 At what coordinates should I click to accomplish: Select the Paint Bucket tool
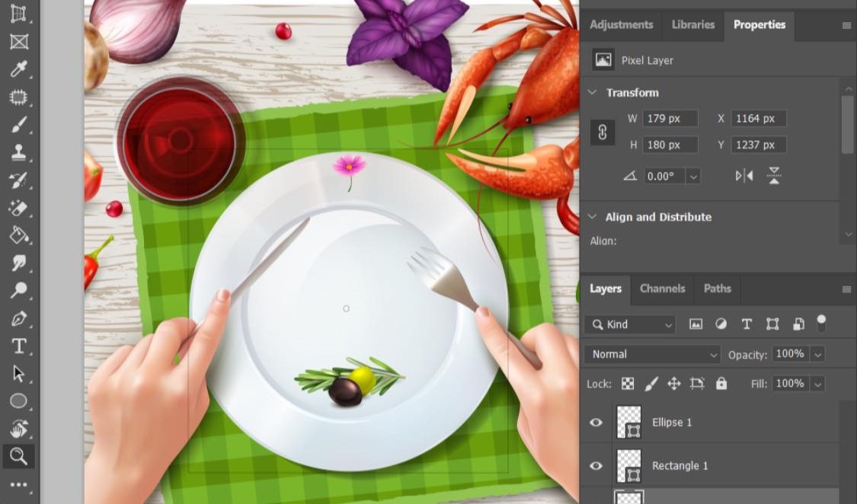click(18, 235)
